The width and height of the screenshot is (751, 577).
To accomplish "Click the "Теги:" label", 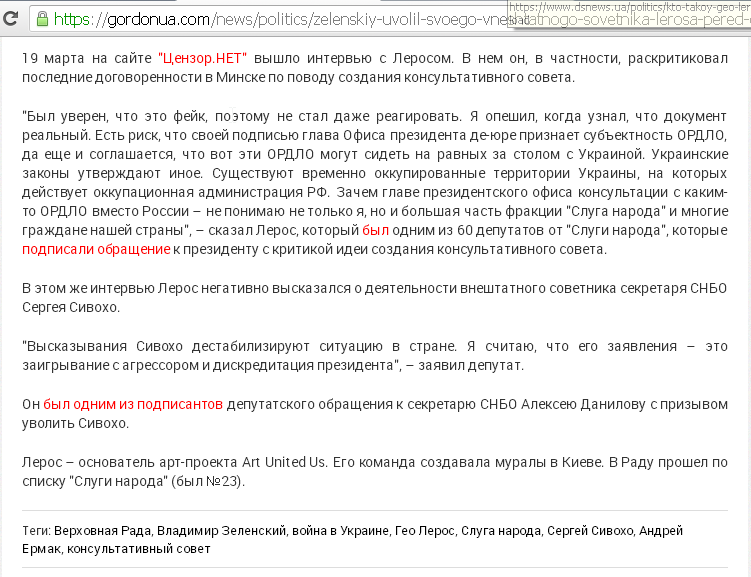I will click(36, 531).
